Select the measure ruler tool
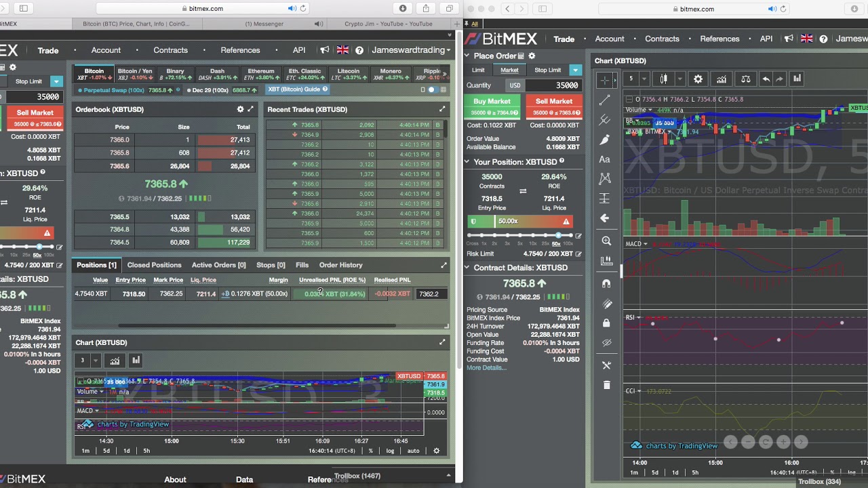 coord(606,260)
